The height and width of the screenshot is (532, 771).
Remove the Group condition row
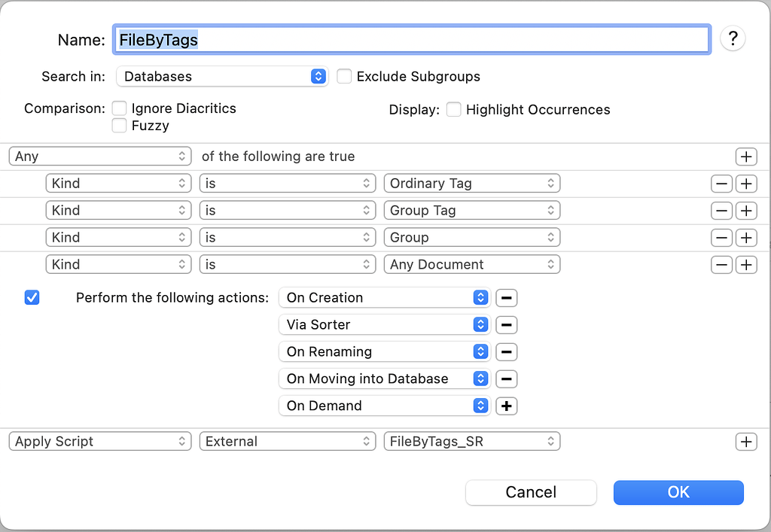coord(721,237)
